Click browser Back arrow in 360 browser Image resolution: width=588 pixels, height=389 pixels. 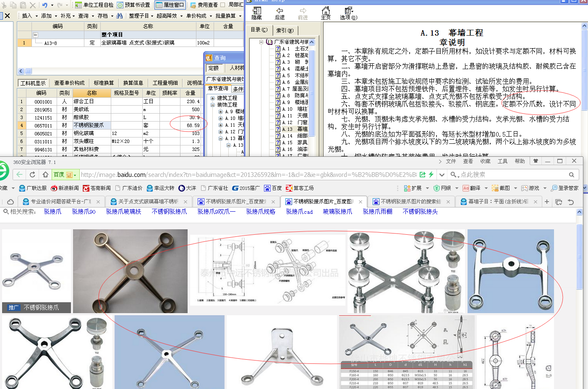coord(19,174)
